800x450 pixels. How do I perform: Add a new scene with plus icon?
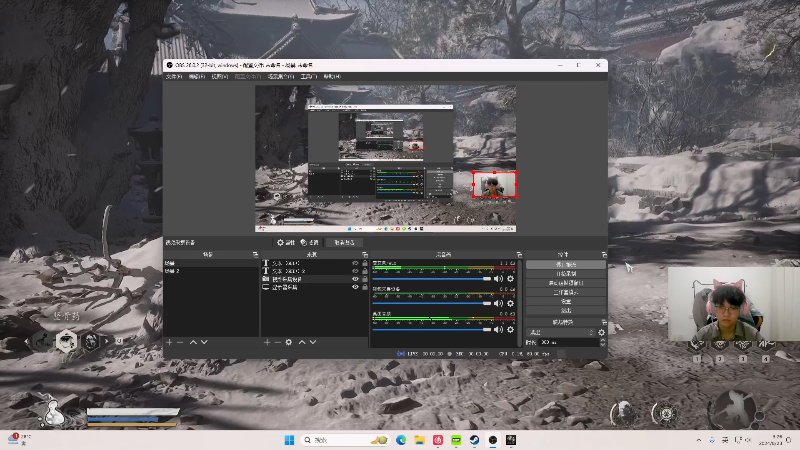(169, 342)
